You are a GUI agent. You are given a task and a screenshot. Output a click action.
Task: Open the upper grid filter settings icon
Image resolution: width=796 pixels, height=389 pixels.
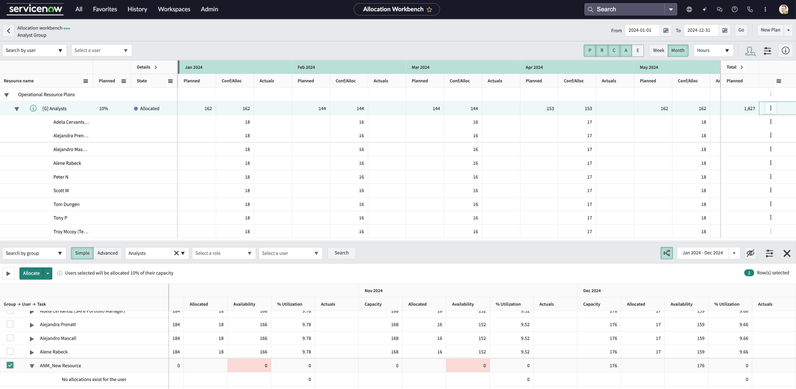(x=768, y=51)
